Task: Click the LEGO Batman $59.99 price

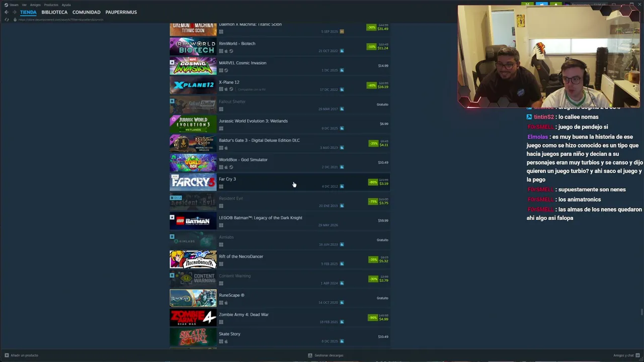Action: [x=383, y=221]
